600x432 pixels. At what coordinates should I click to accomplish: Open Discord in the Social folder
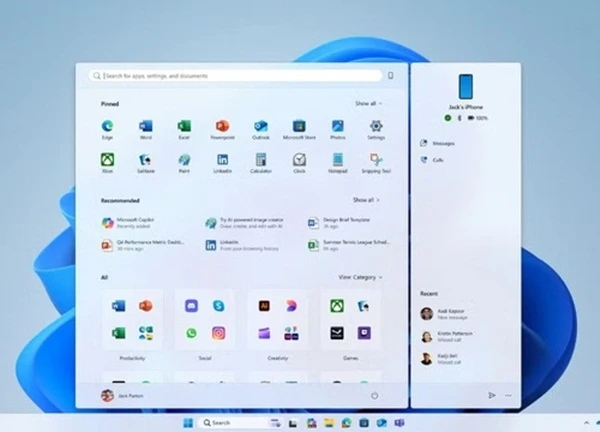point(191,306)
